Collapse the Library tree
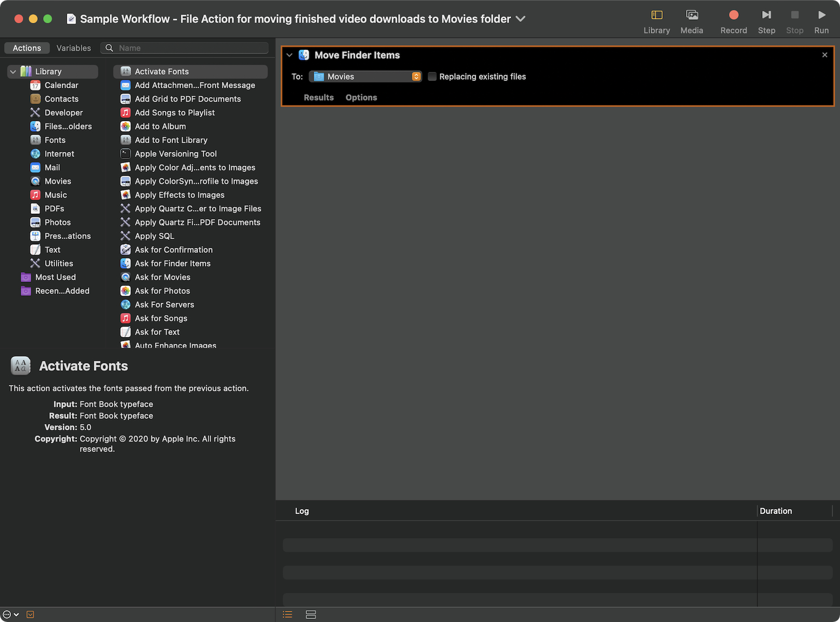 pyautogui.click(x=13, y=72)
